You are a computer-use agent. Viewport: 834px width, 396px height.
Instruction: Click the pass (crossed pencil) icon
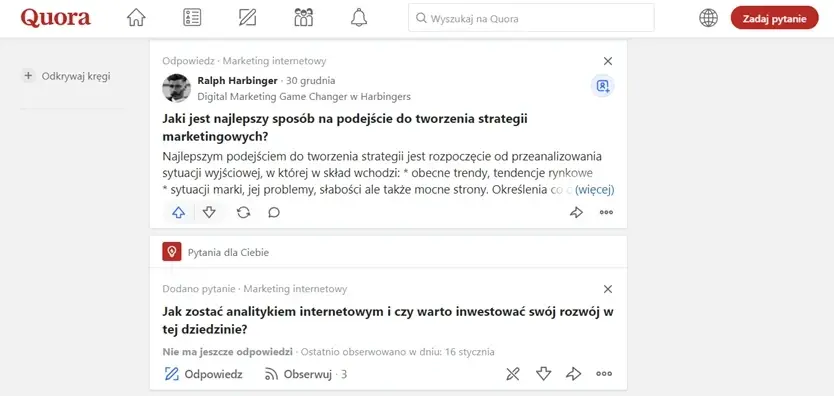[513, 374]
